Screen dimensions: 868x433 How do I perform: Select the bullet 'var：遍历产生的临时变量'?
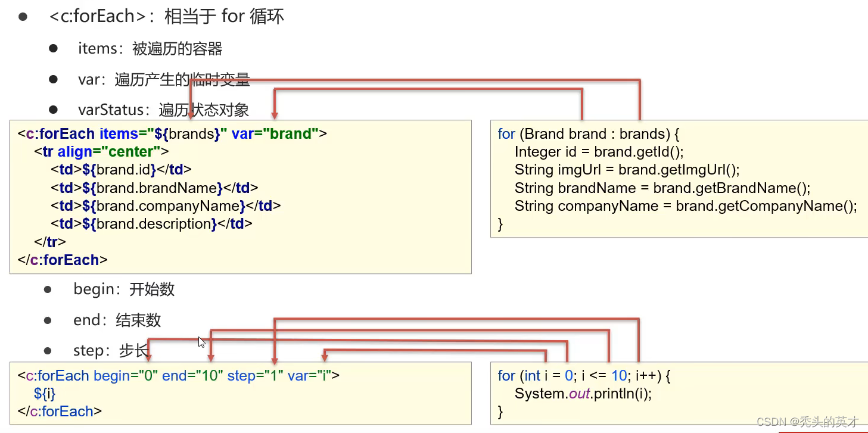pos(164,80)
